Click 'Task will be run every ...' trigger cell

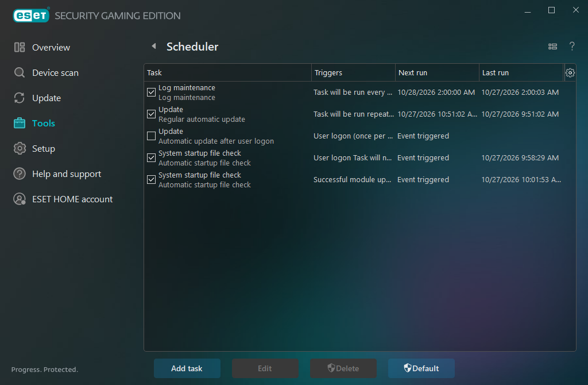[x=353, y=93]
